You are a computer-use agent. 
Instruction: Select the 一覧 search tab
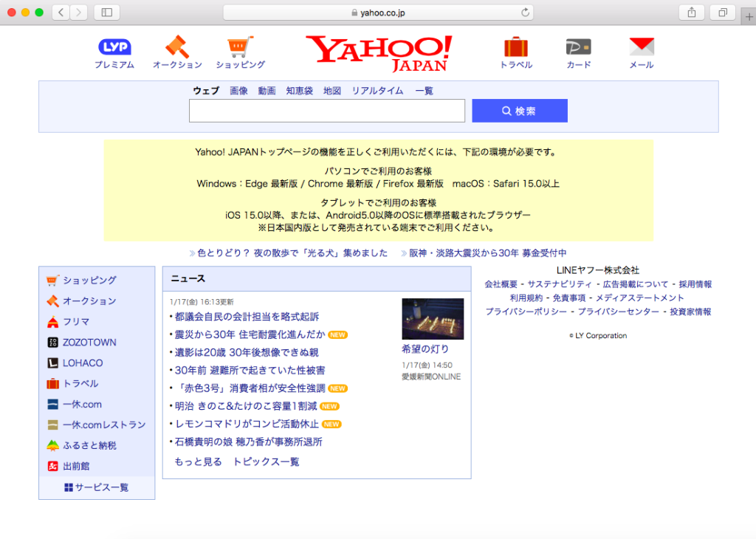pos(425,91)
